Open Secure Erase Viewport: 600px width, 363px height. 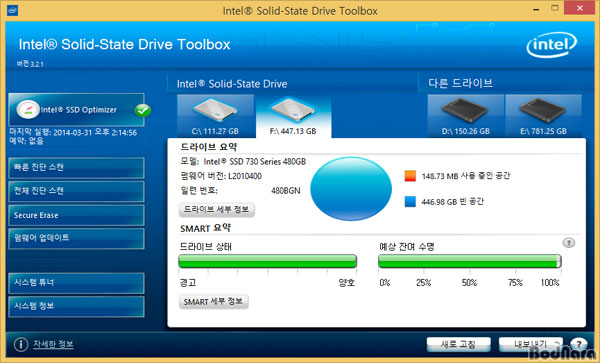tap(76, 215)
